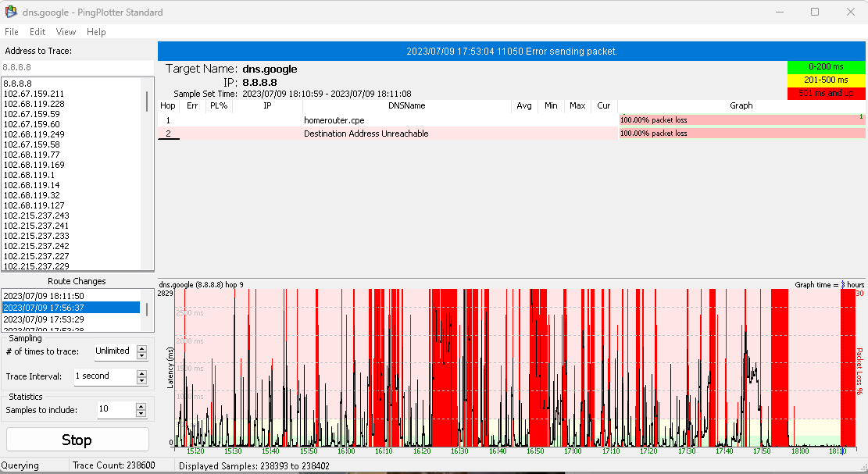Decrease the Trace Interval value
The image size is (868, 474).
[141, 380]
